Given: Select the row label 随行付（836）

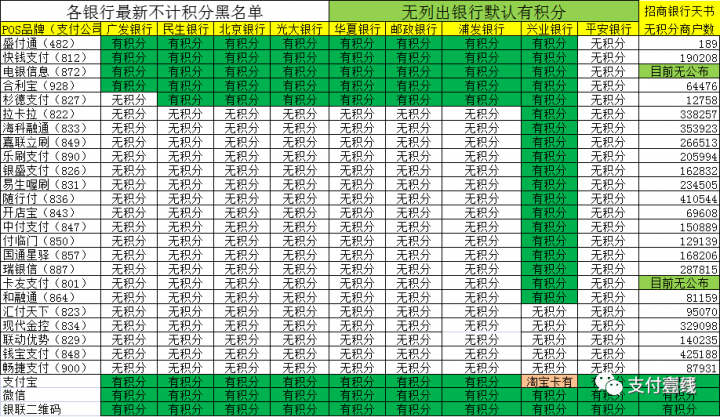Looking at the screenshot, I should pos(51,199).
